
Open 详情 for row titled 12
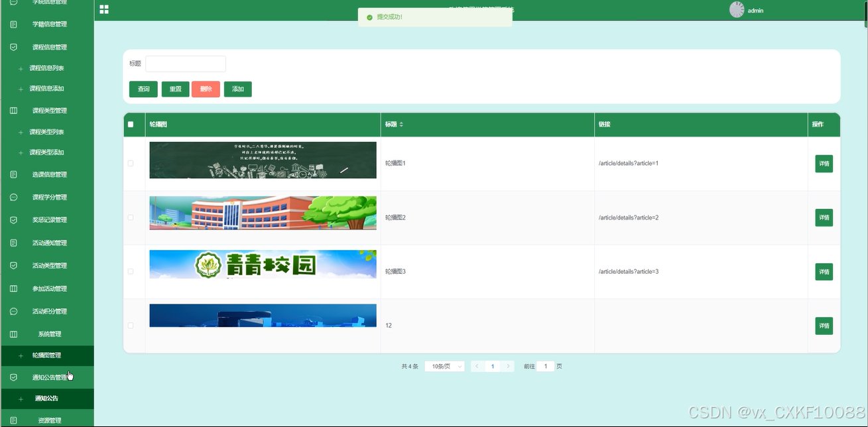click(x=824, y=326)
